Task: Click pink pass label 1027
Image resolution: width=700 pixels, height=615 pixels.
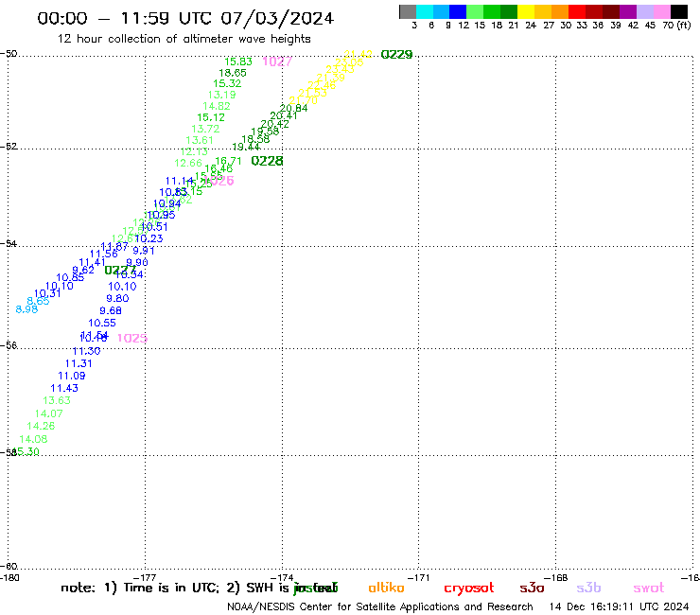Action: point(277,61)
